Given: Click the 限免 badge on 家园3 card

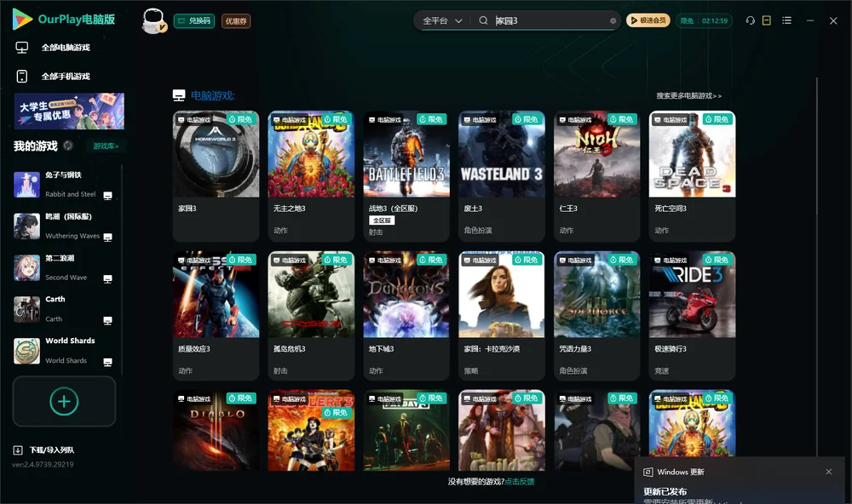Looking at the screenshot, I should click(241, 119).
